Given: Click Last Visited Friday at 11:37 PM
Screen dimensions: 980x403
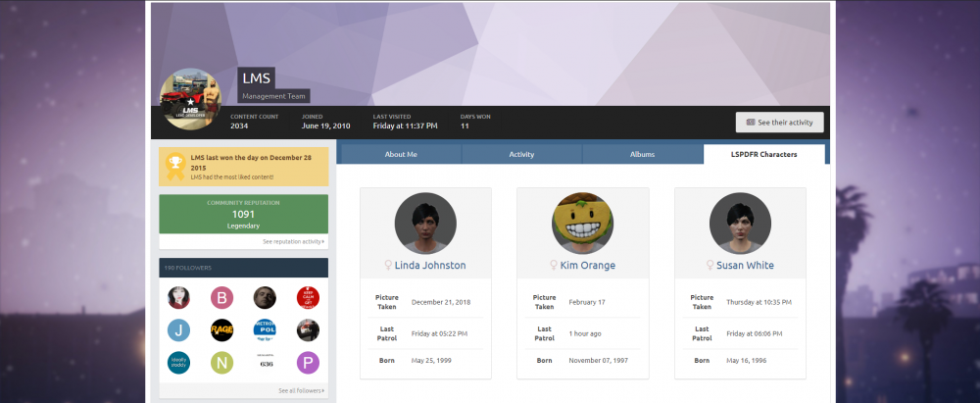Looking at the screenshot, I should (405, 122).
